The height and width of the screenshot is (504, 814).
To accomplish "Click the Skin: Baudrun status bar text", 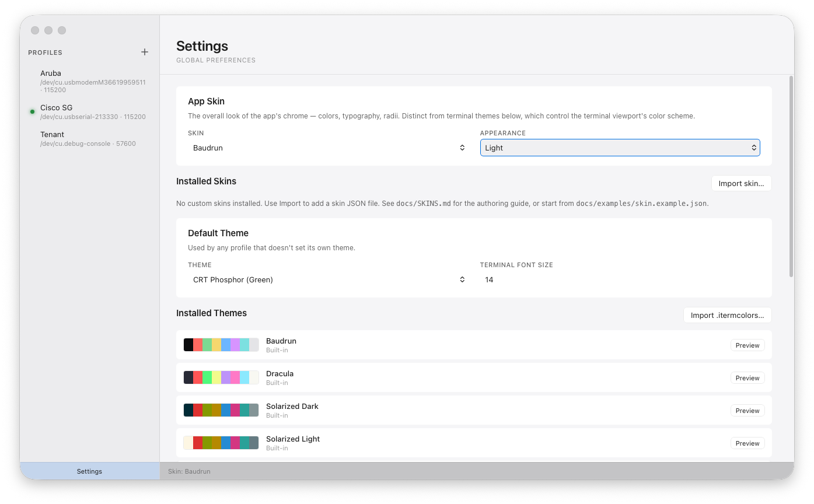I will [188, 471].
